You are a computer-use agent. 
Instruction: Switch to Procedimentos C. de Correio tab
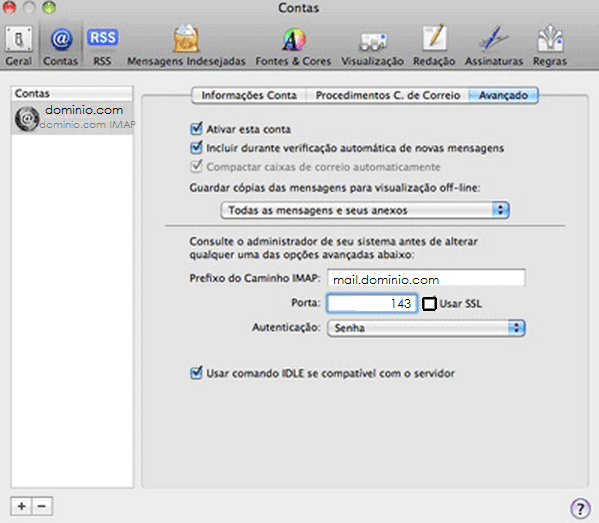tap(387, 95)
